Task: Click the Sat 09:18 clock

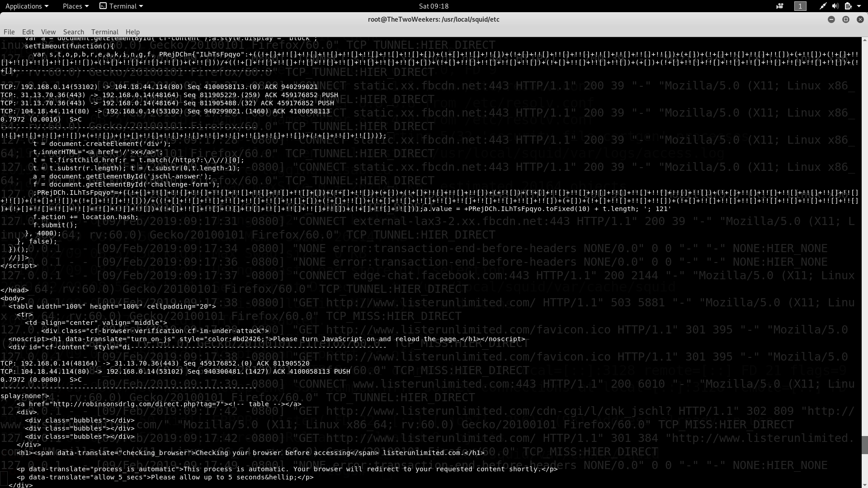Action: (434, 6)
